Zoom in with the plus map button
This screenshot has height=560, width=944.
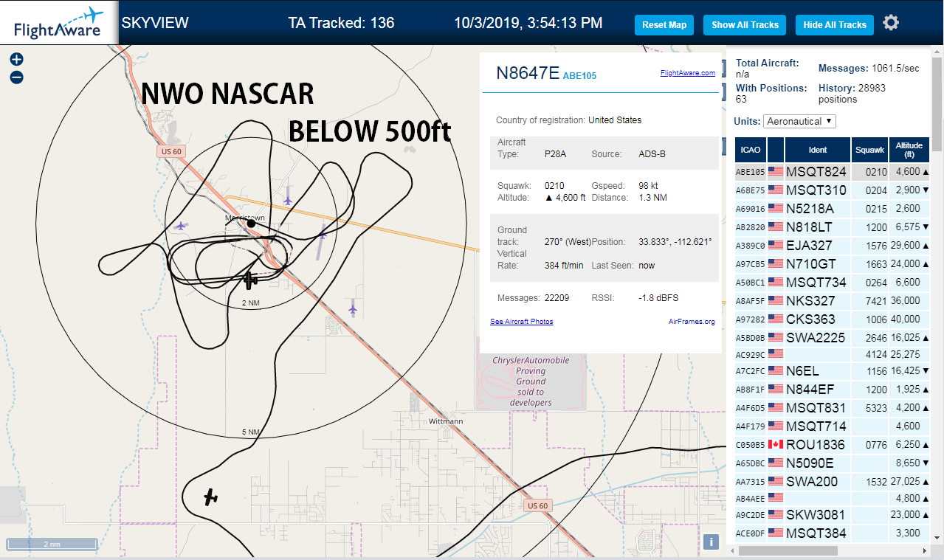coord(16,59)
